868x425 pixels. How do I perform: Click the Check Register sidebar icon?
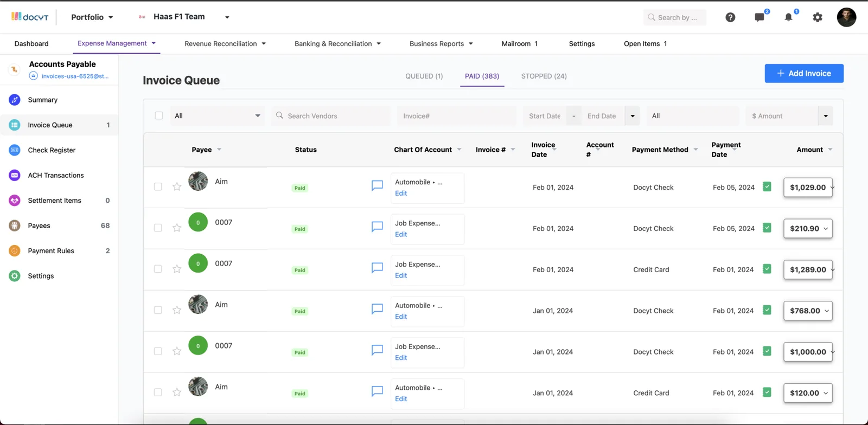tap(15, 150)
